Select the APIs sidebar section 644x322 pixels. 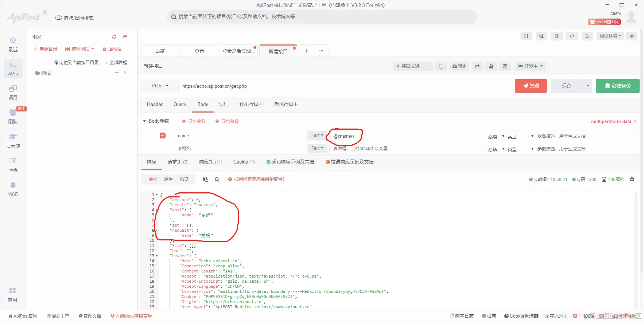[x=13, y=68]
